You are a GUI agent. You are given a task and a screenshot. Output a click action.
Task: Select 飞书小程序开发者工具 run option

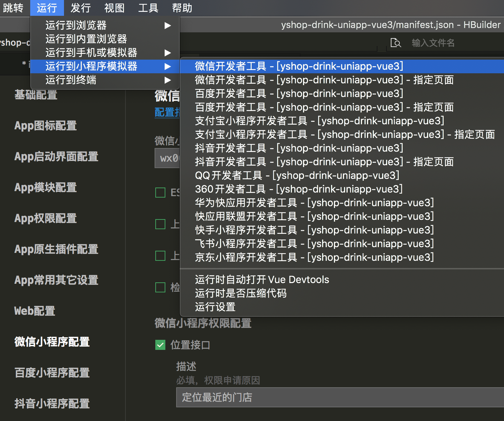342,244
